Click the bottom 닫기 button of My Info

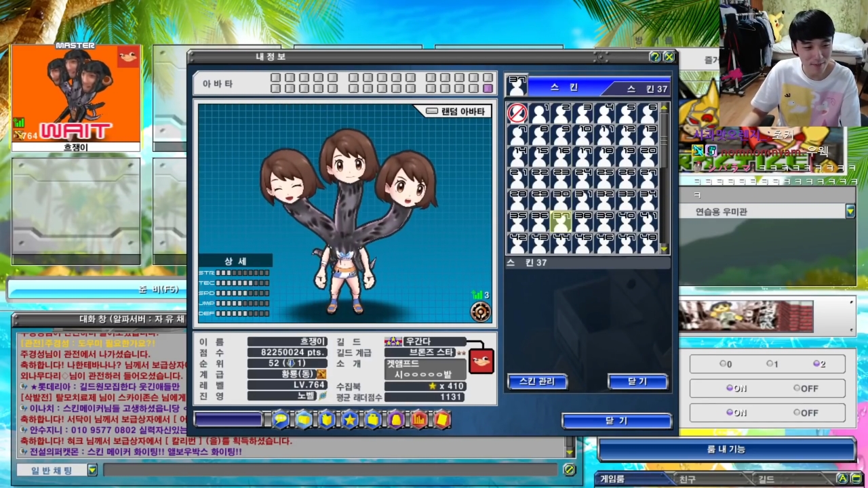click(616, 421)
